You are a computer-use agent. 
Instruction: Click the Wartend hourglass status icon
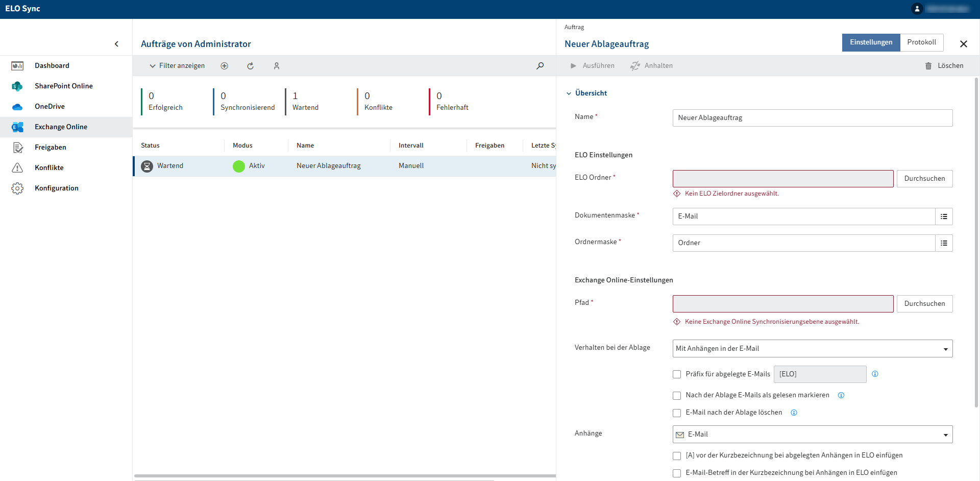(x=147, y=166)
